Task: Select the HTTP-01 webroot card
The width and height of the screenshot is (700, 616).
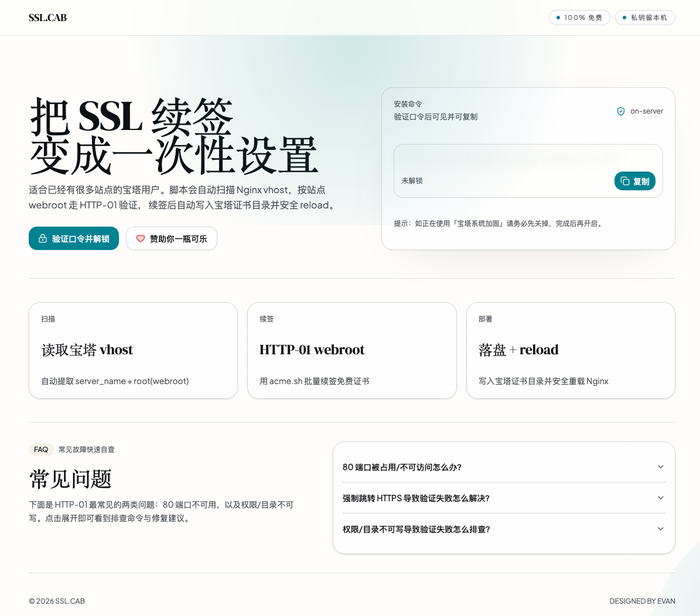Action: tap(351, 350)
